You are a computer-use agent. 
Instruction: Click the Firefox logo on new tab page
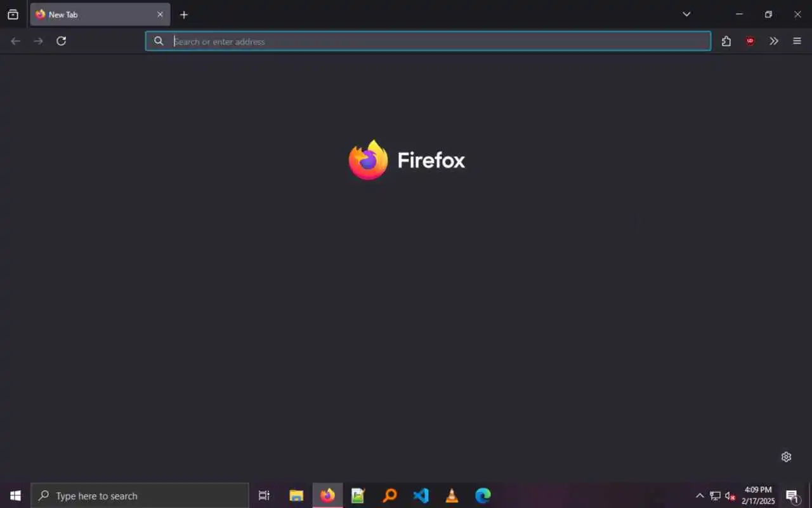pos(407,159)
